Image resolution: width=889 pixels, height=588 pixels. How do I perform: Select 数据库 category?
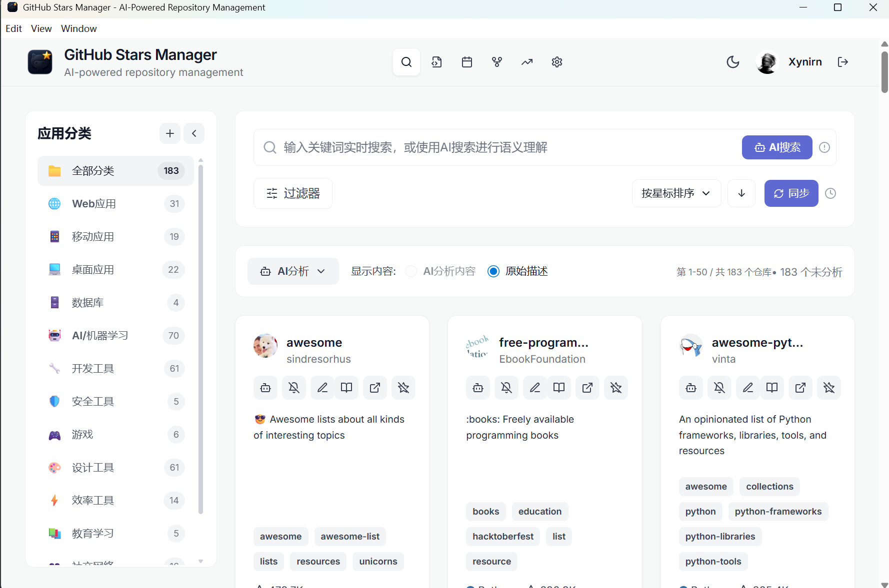pos(115,303)
